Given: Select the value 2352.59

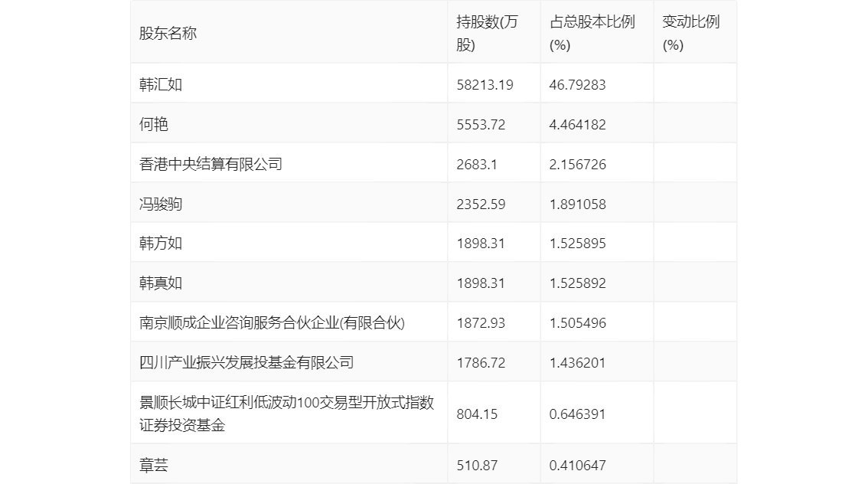Looking at the screenshot, I should (481, 204).
